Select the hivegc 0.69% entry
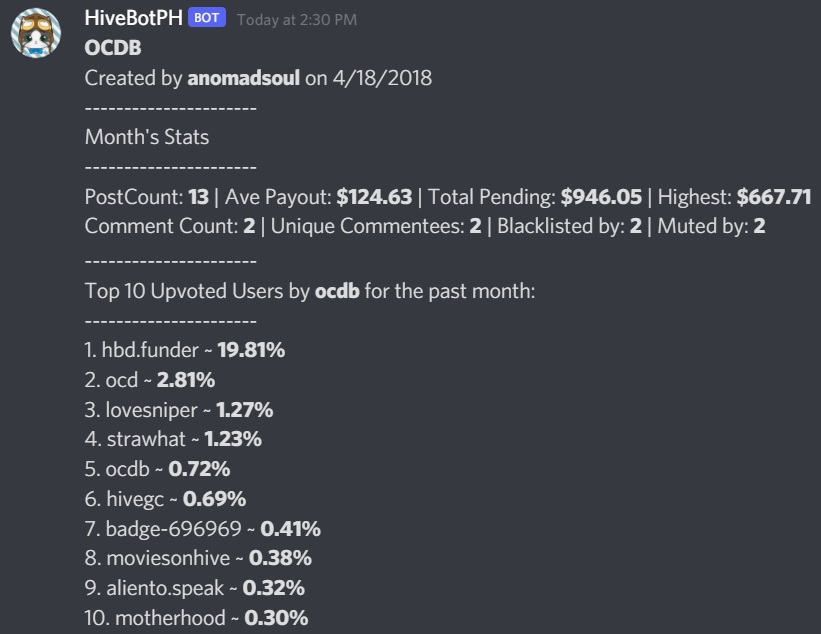Image resolution: width=821 pixels, height=634 pixels. (x=165, y=499)
